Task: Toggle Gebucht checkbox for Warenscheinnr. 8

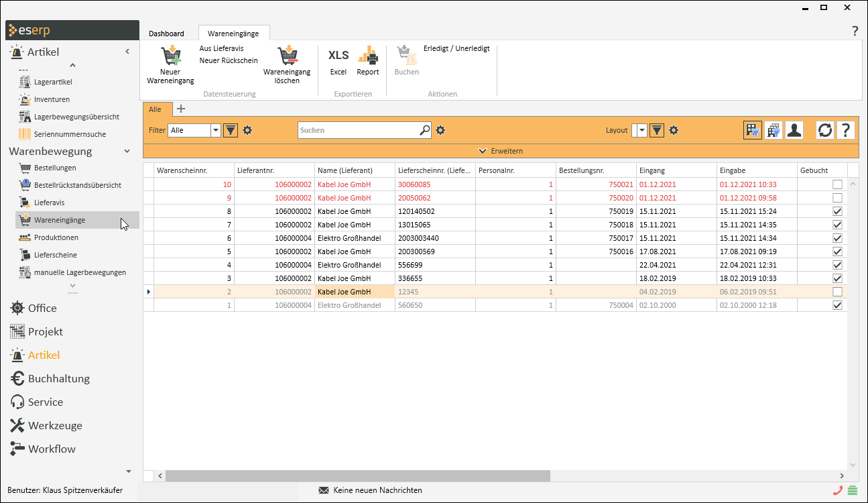Action: 837,211
